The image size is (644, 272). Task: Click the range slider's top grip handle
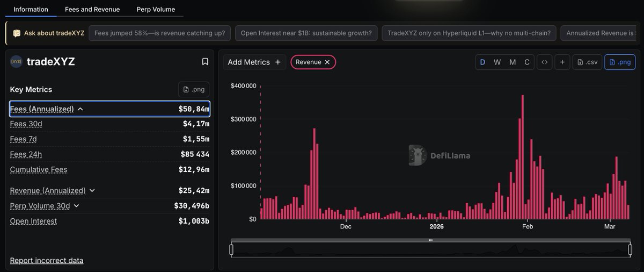point(431,240)
